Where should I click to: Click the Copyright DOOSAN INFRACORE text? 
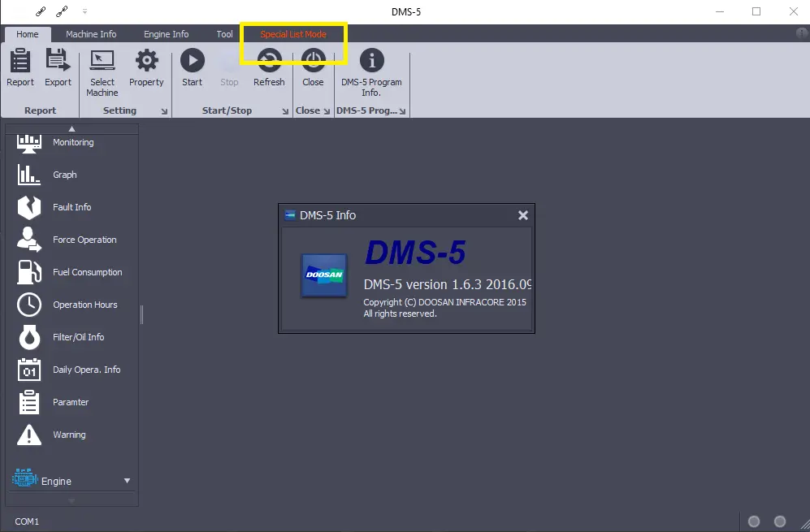[x=444, y=302]
